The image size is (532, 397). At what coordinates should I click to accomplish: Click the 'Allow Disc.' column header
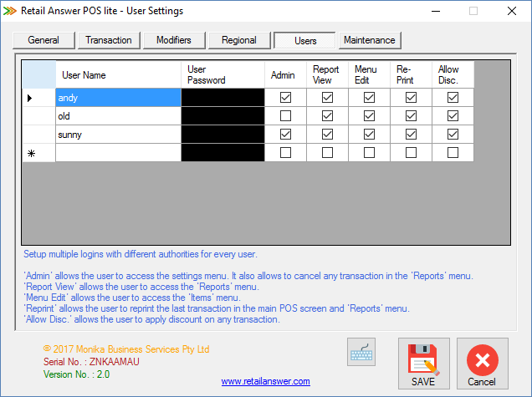[453, 75]
